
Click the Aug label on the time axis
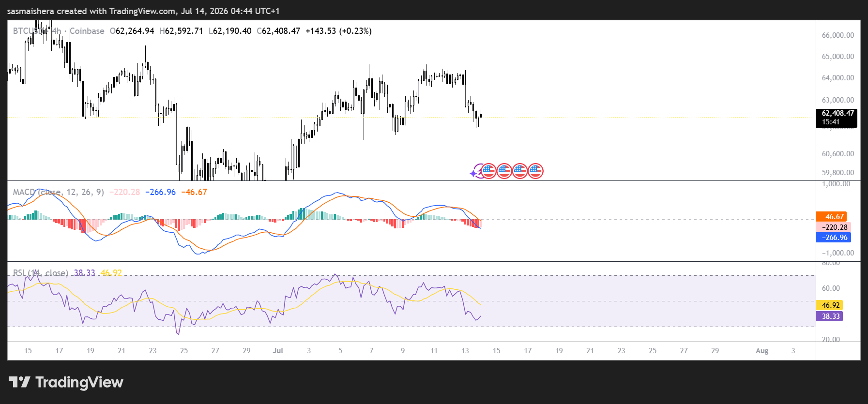click(x=762, y=351)
